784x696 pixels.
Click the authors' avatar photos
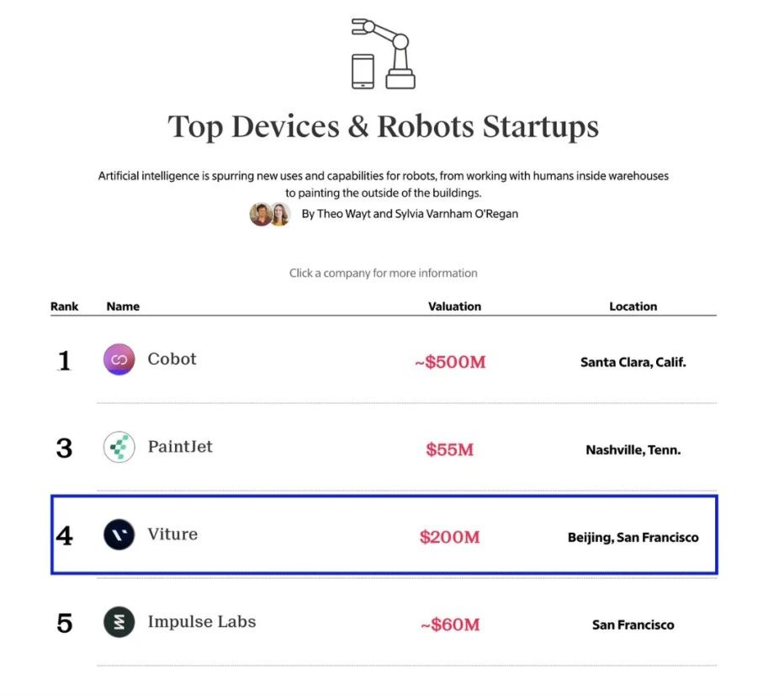pos(270,214)
